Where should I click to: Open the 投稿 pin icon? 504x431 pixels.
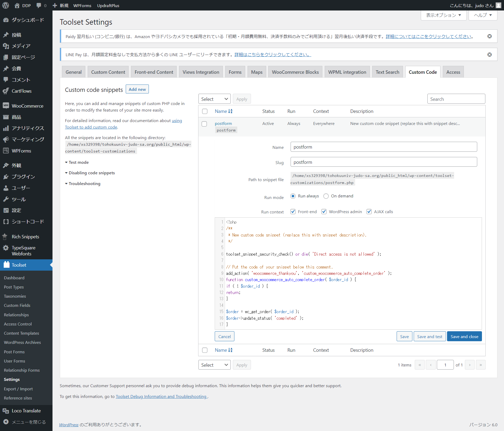pos(6,35)
